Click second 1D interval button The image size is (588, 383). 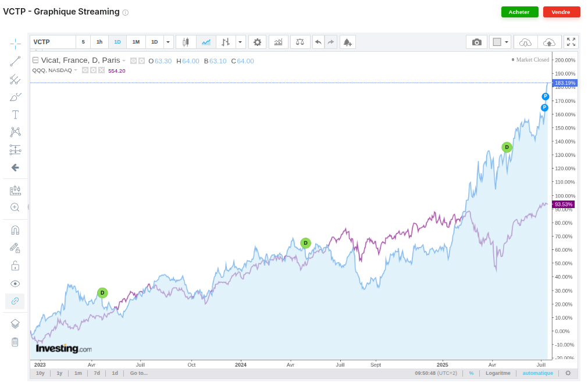(x=155, y=42)
